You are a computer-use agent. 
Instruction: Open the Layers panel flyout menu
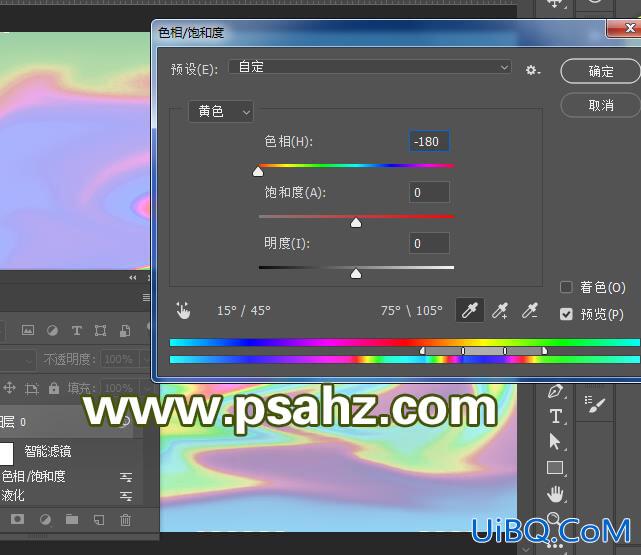pos(146,297)
